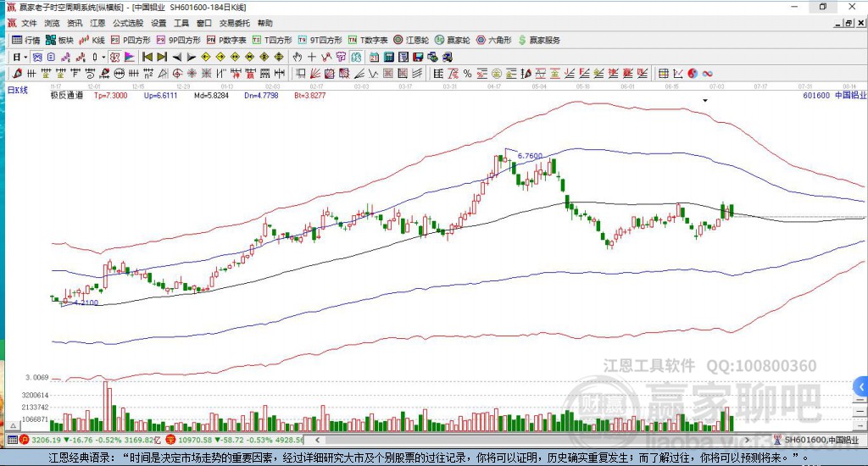Click the 4.2100 low price marker
Image resolution: width=868 pixels, height=466 pixels.
tap(86, 302)
